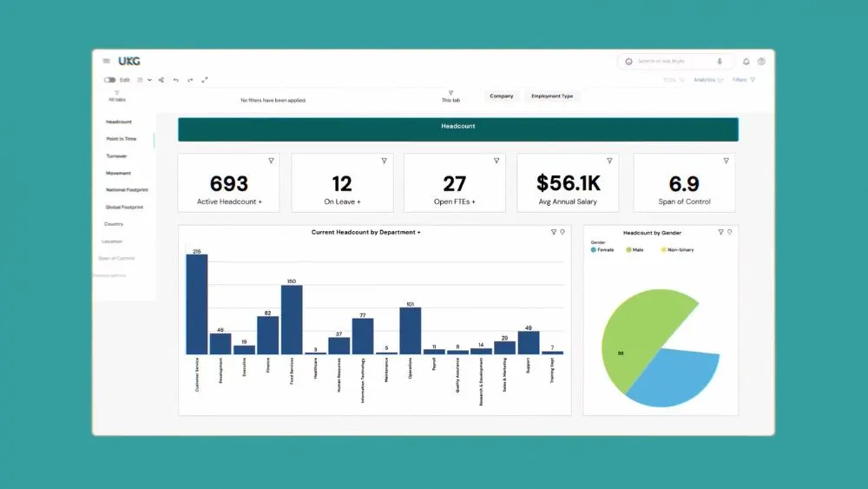Open the Company filter dropdown

(x=502, y=96)
